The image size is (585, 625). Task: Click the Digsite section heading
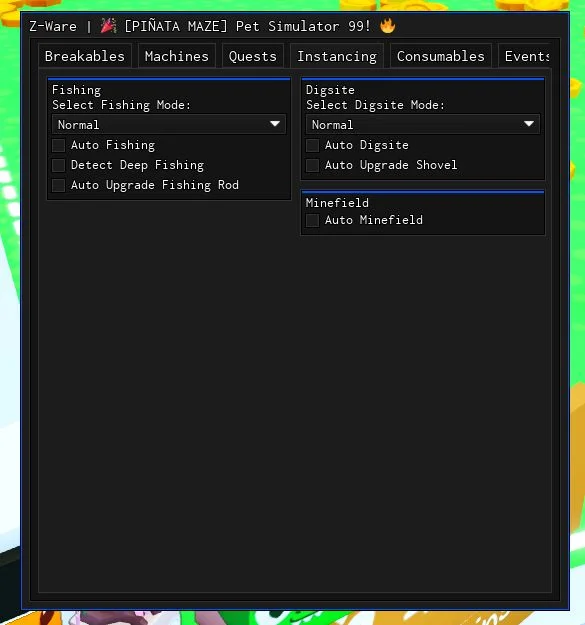(330, 90)
